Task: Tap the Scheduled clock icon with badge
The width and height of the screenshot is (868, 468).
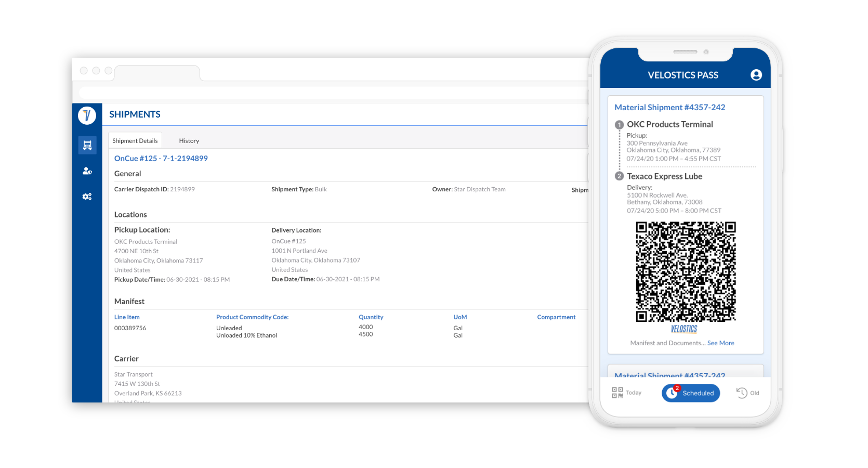Action: [672, 393]
